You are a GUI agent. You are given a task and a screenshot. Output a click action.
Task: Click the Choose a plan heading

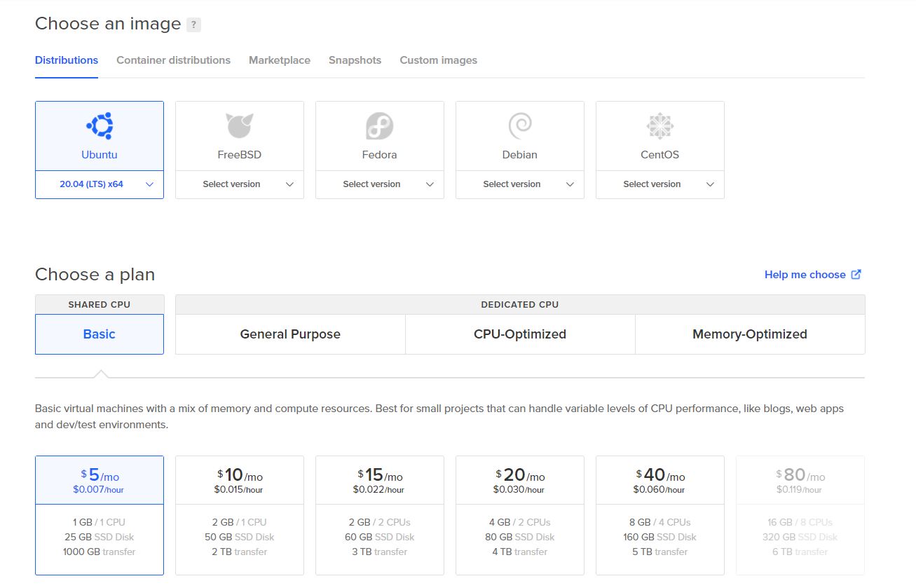[95, 274]
